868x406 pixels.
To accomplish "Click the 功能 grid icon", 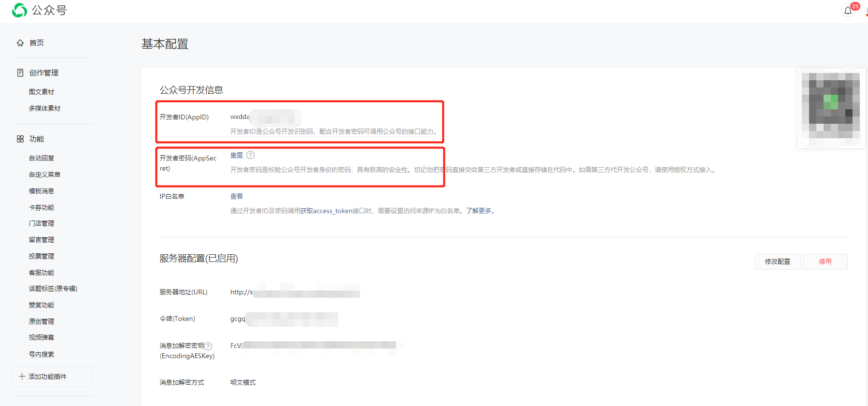I will 20,139.
